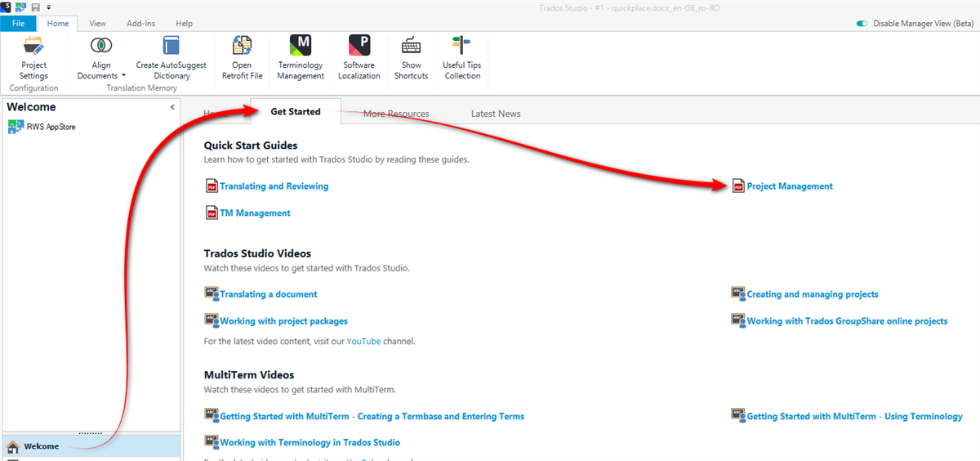Viewport: 980px width, 461px height.
Task: Expand the Align Documents dropdown arrow
Action: (123, 76)
